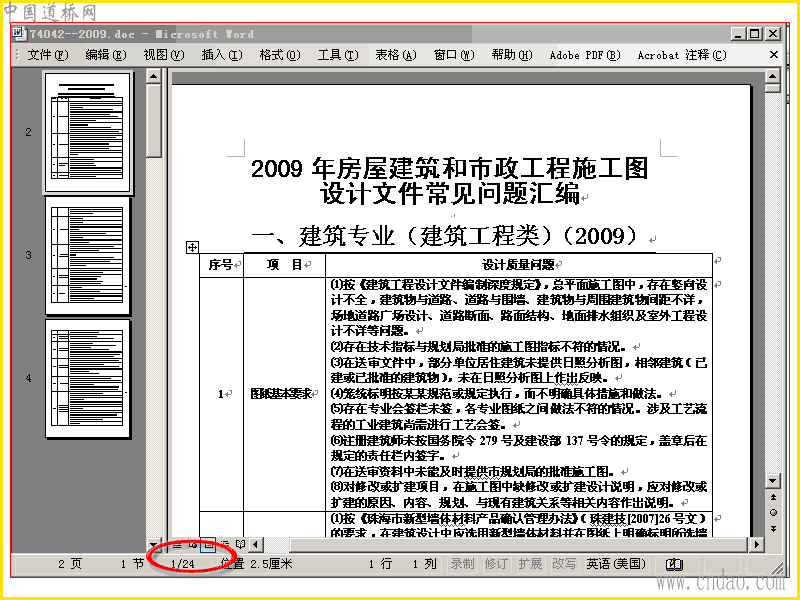The image size is (800, 600).
Task: Click the table move handle icon
Action: (x=192, y=247)
